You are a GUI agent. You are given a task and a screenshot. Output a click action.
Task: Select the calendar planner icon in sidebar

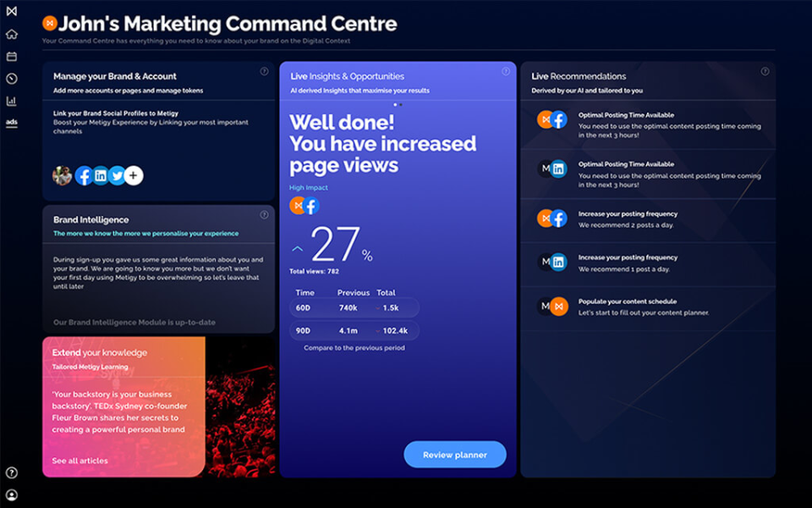[x=12, y=56]
